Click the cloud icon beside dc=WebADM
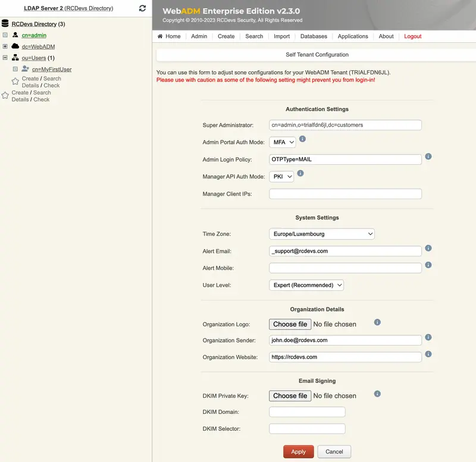Image resolution: width=476 pixels, height=462 pixels. pos(15,46)
